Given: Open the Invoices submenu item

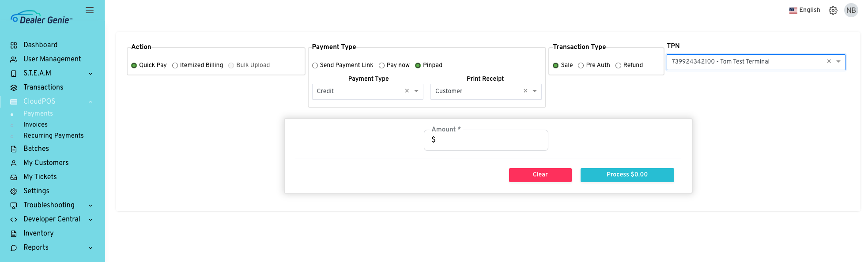Looking at the screenshot, I should coord(35,124).
